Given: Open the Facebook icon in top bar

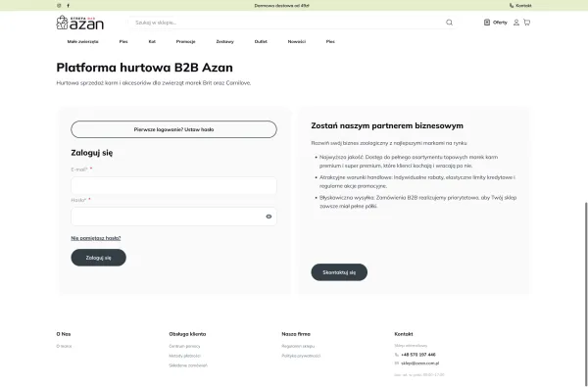Looking at the screenshot, I should (68, 6).
